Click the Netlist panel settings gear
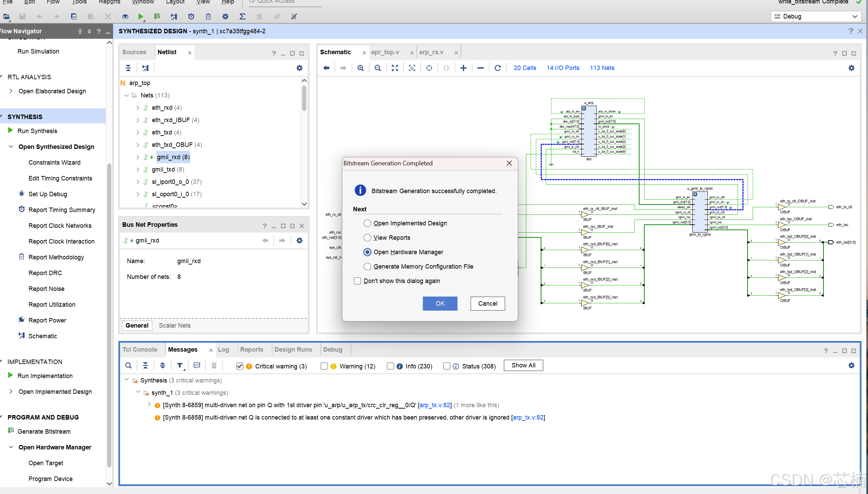The image size is (868, 494). pos(299,68)
